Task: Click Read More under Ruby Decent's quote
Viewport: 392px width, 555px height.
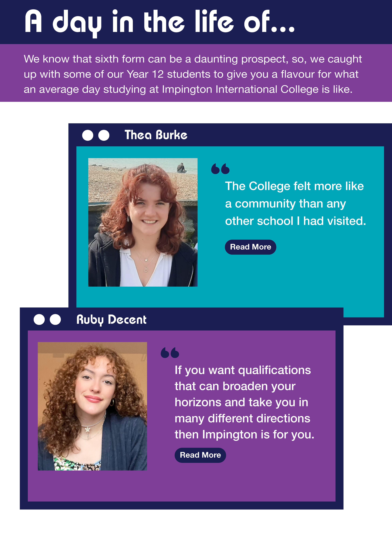Action: pyautogui.click(x=200, y=455)
